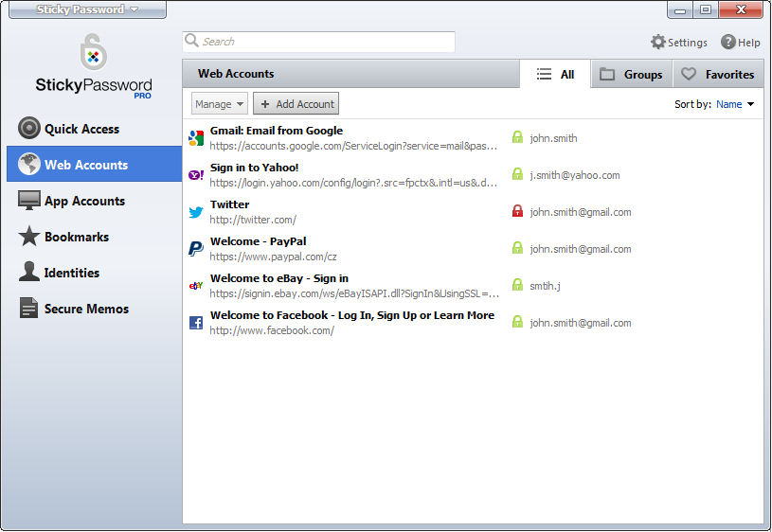Click the Gmail username john.smith
Screen dimensions: 772x532
(553, 138)
